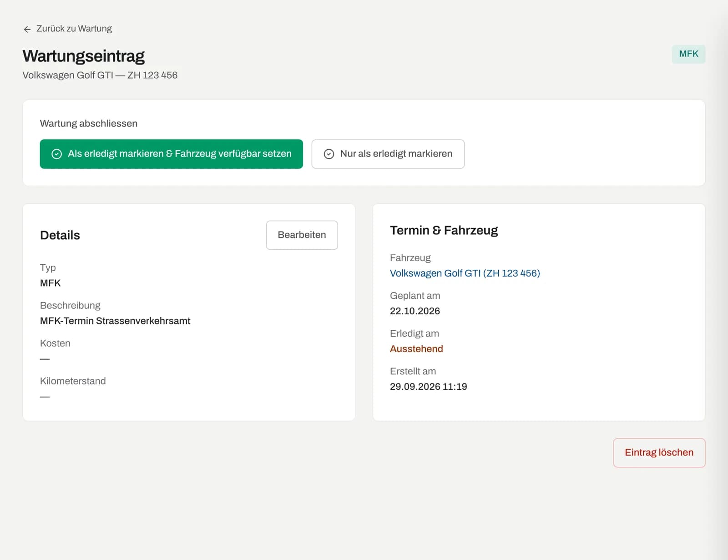Select the 'Wartungseintrag' page heading
The image size is (728, 560).
tap(84, 56)
